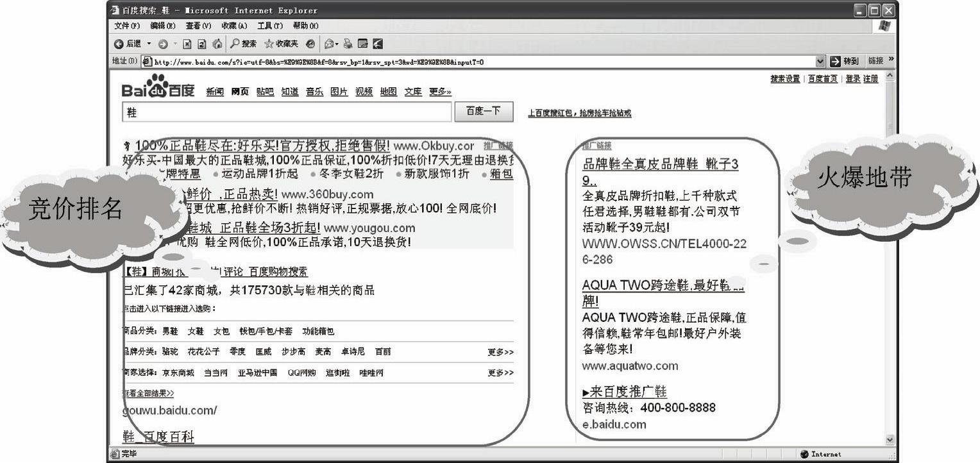Image resolution: width=980 pixels, height=463 pixels.
Task: Open the AQUA TWO跨途鞋 sidebar ad link
Action: coord(663,293)
